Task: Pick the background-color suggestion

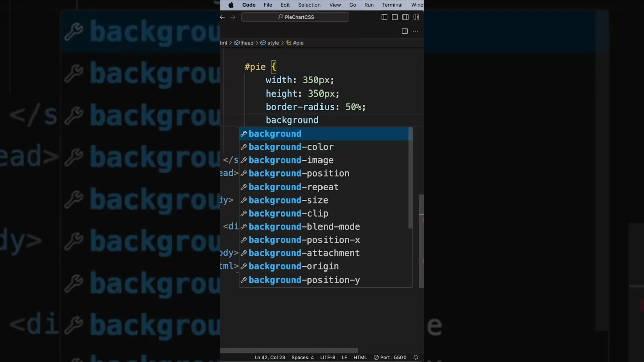Action: [x=326, y=147]
